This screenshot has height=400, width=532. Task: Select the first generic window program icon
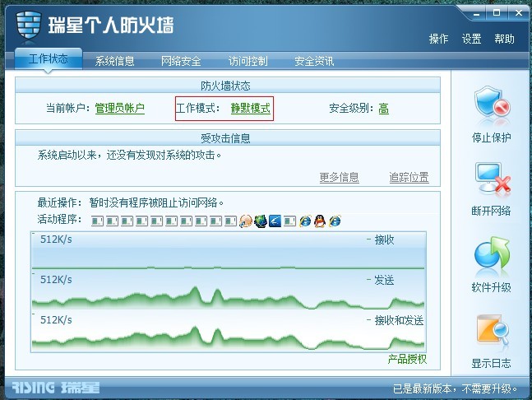coord(97,221)
